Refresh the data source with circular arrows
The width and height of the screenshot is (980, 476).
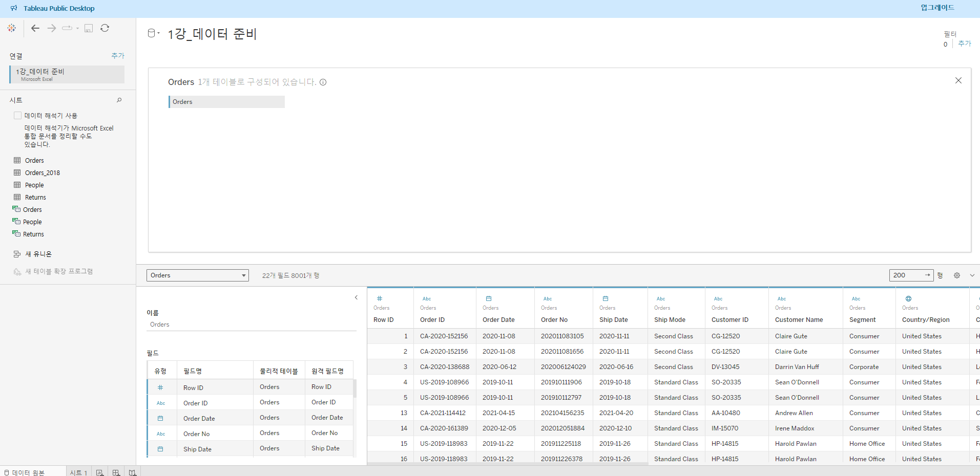pos(105,28)
